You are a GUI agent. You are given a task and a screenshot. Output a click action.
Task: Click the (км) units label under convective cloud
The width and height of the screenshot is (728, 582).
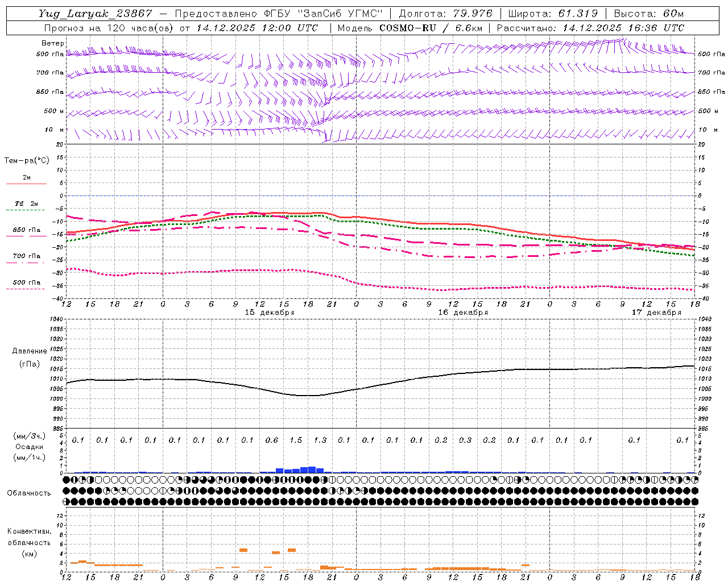[x=29, y=554]
